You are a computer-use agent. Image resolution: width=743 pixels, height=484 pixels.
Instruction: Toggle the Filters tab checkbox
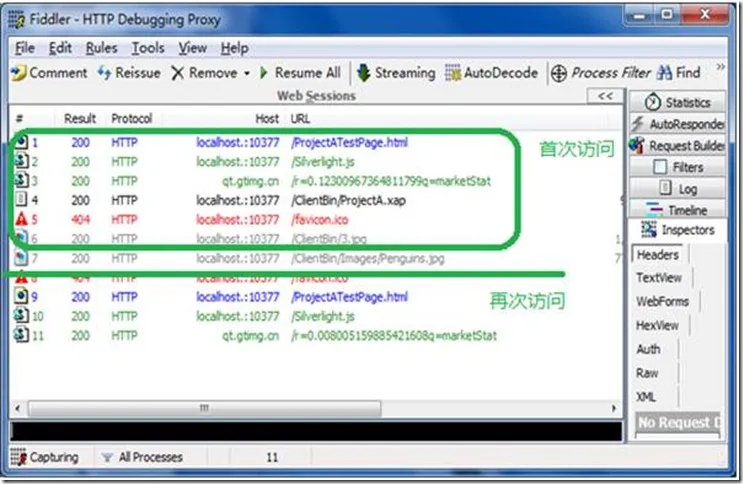[x=660, y=167]
